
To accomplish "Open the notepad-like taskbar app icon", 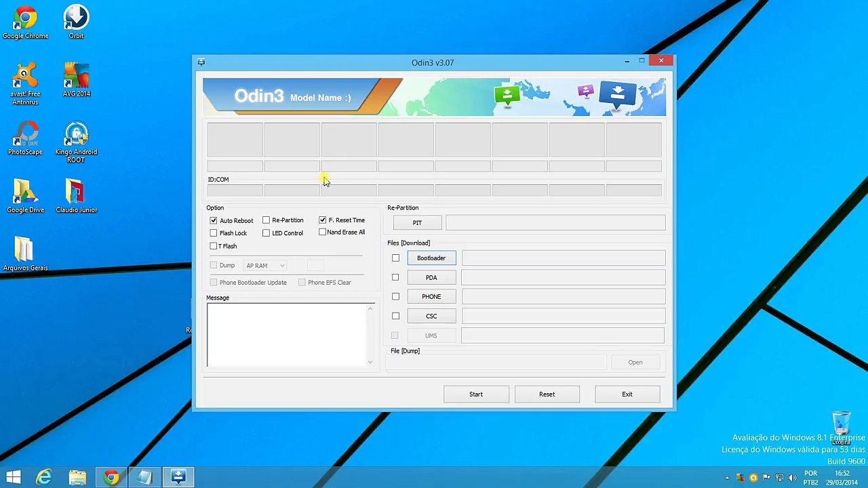I will tap(144, 478).
